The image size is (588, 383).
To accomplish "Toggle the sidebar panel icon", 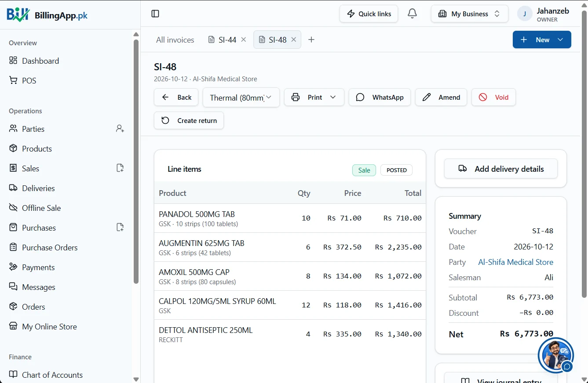I will (x=155, y=14).
